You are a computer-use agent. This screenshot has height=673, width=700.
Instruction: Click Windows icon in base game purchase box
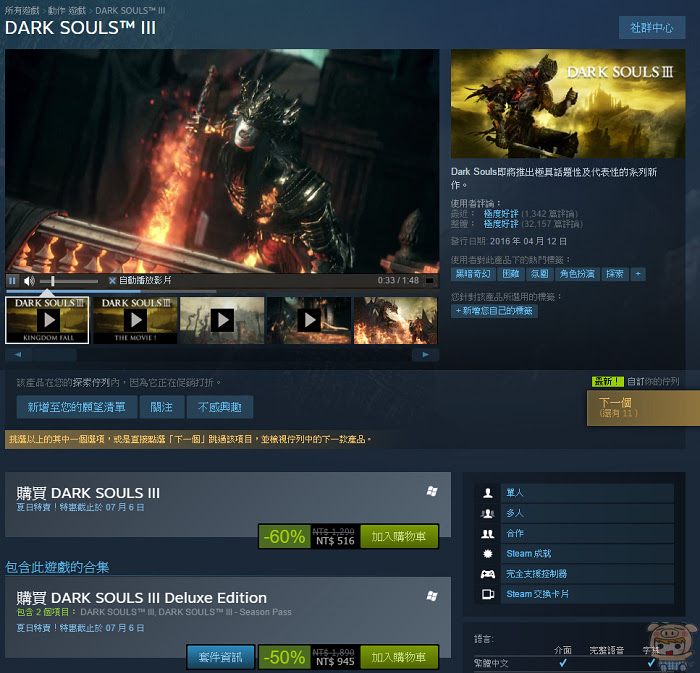432,491
